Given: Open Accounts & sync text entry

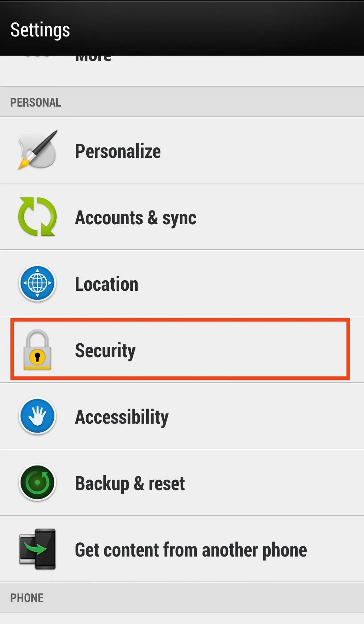Looking at the screenshot, I should [135, 218].
